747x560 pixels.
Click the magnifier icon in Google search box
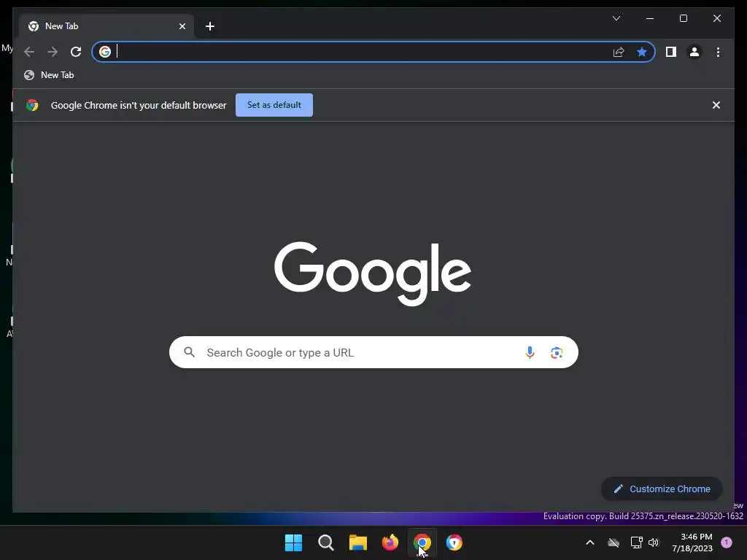[x=189, y=352]
